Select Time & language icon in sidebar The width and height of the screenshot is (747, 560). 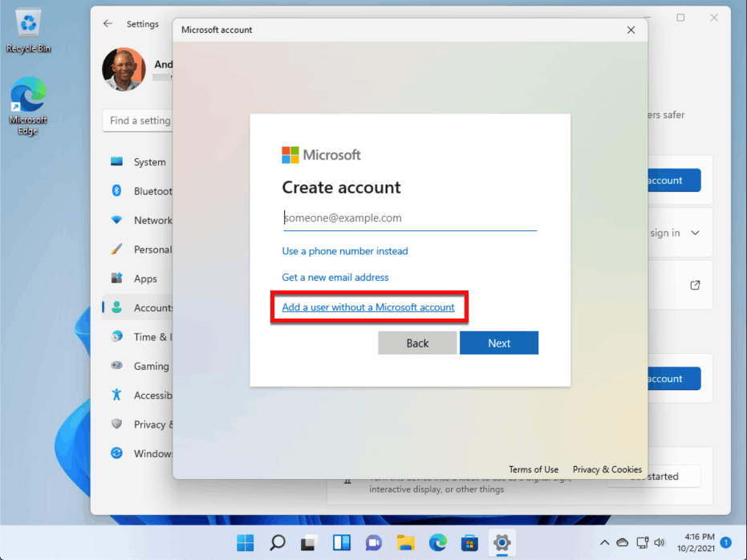[116, 336]
